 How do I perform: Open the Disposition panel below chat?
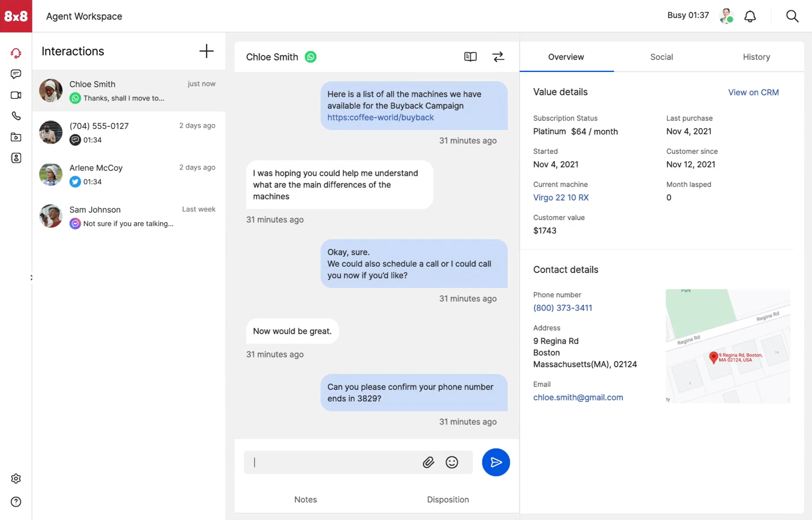[448, 499]
